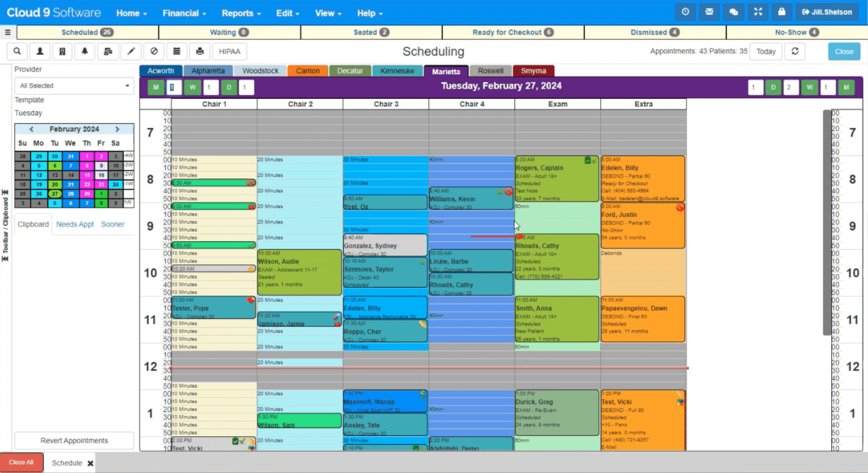868x473 pixels.
Task: Go to the next month in the mini calendar
Action: (x=117, y=129)
